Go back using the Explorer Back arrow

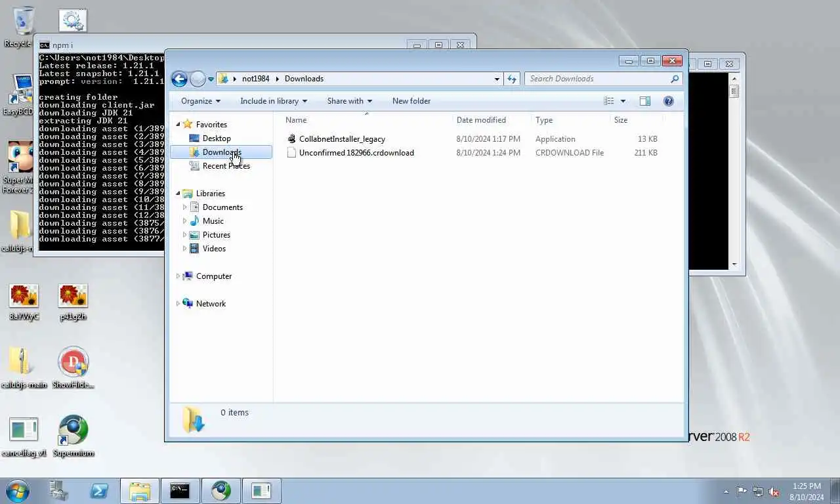point(179,79)
